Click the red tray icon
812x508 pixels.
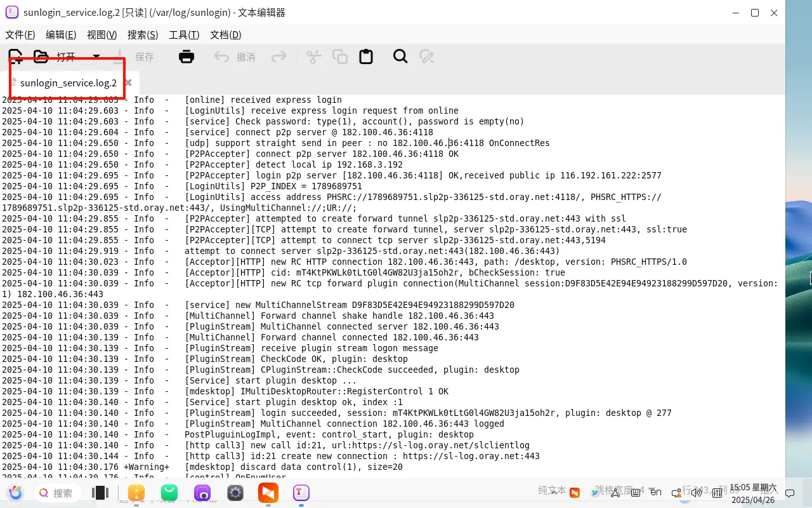point(575,492)
